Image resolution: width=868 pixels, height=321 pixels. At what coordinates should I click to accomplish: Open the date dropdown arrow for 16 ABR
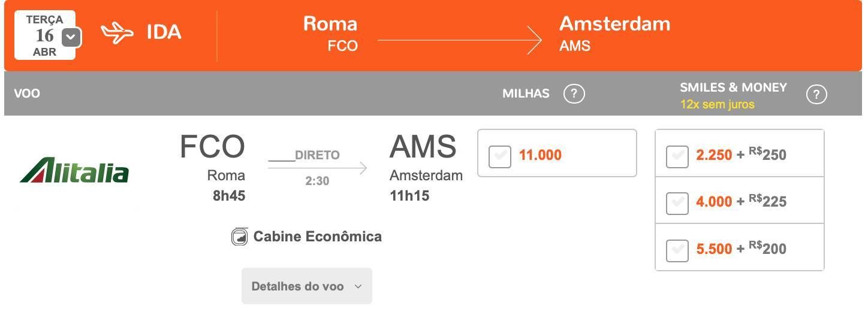coord(71,37)
